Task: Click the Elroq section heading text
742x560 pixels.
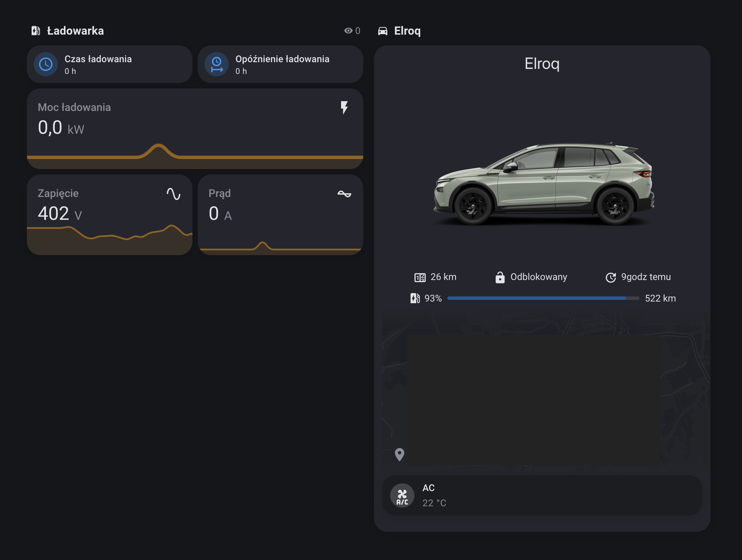Action: pyautogui.click(x=407, y=31)
